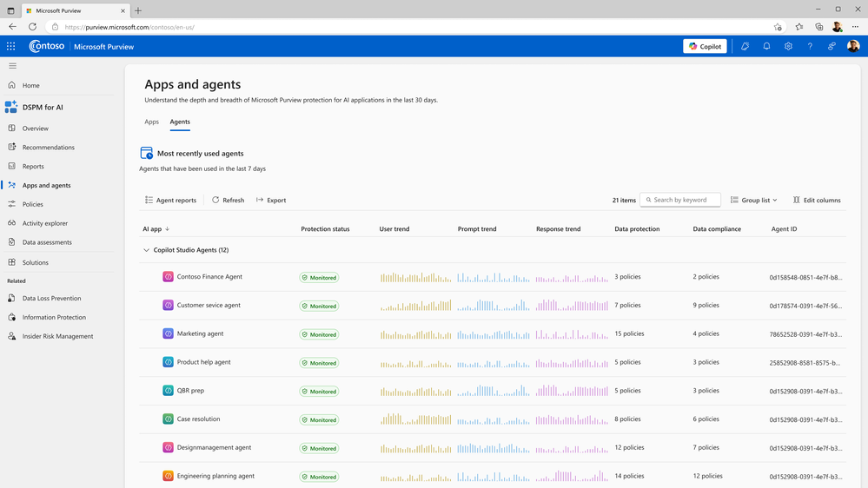
Task: Open the DSPM for AI section
Action: coord(43,108)
